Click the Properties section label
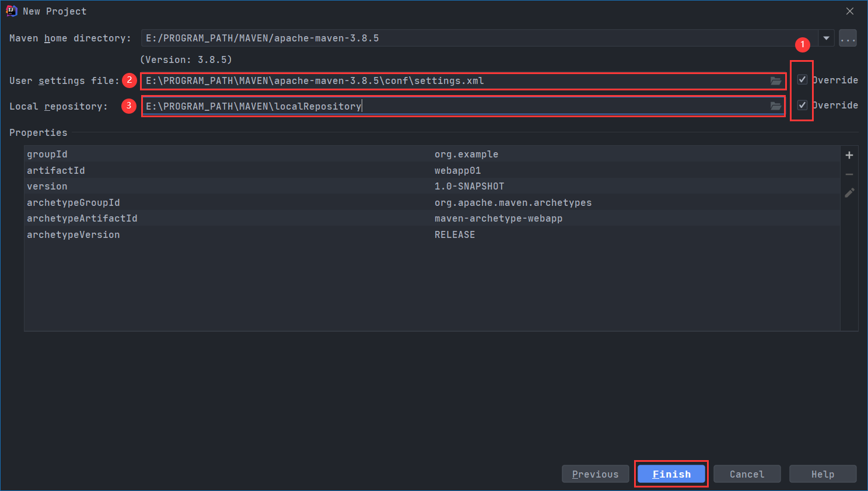The image size is (868, 491). click(38, 132)
